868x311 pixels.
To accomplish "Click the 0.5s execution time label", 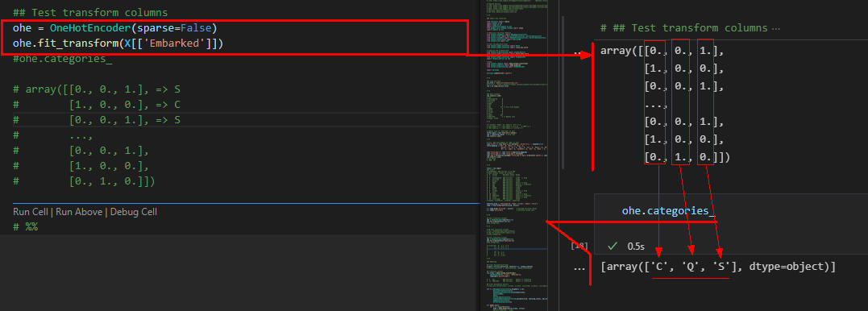I will tap(636, 246).
